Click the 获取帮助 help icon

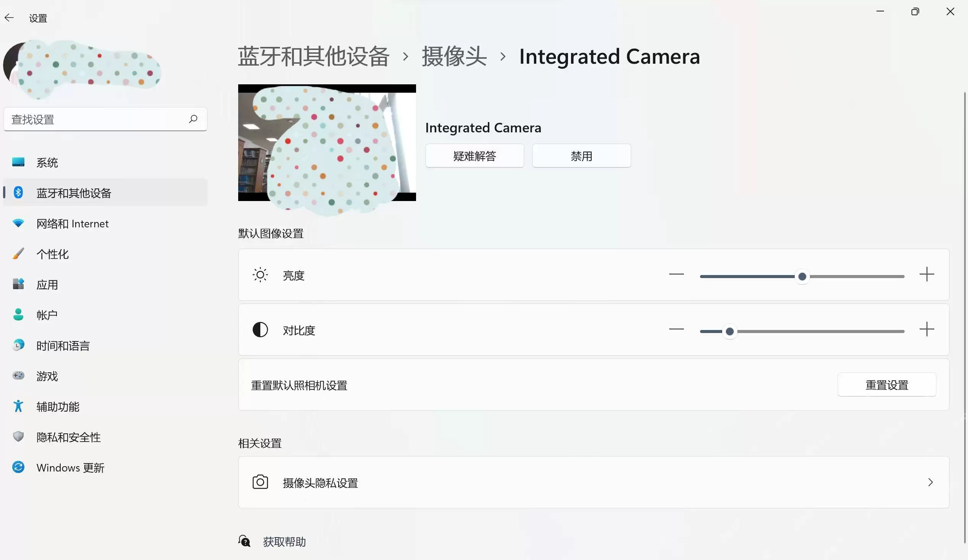pos(244,541)
